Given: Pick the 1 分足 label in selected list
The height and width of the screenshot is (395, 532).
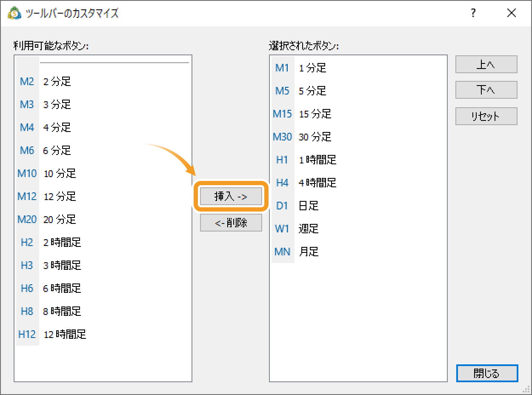Looking at the screenshot, I should click(x=312, y=68).
